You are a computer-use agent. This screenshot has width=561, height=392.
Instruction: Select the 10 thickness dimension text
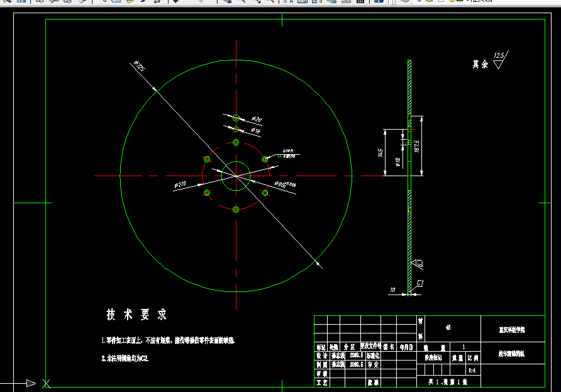[x=392, y=289]
